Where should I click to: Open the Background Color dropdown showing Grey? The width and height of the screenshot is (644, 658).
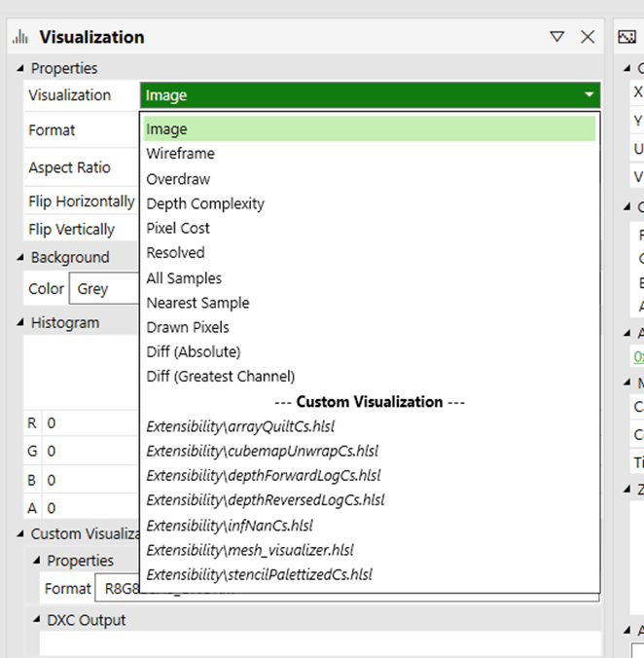pos(103,289)
